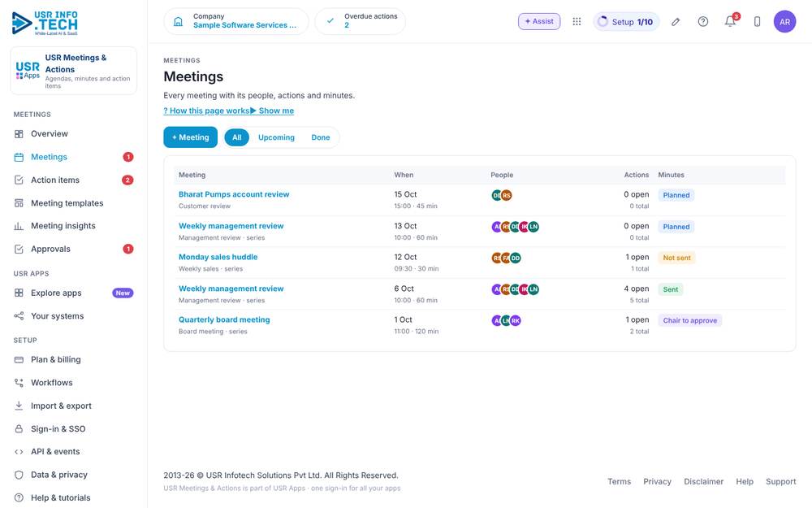Click the Explore apps grid icon

(19, 293)
